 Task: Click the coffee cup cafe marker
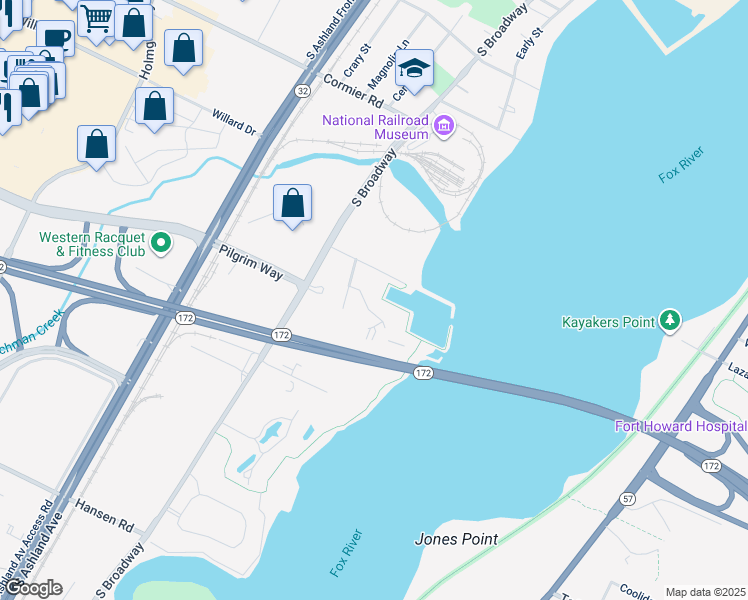[56, 37]
